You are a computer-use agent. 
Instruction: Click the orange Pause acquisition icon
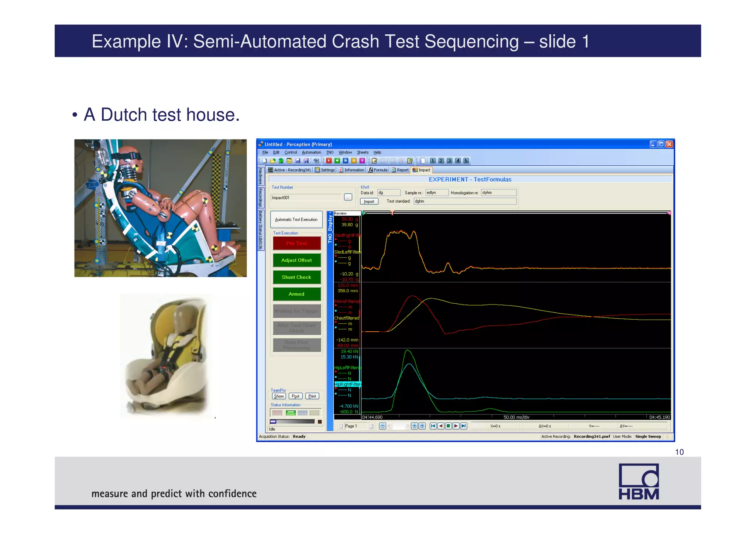(x=354, y=161)
